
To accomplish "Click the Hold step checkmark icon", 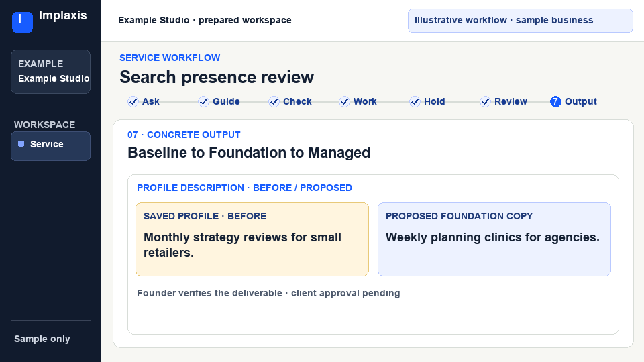I will coord(415,101).
